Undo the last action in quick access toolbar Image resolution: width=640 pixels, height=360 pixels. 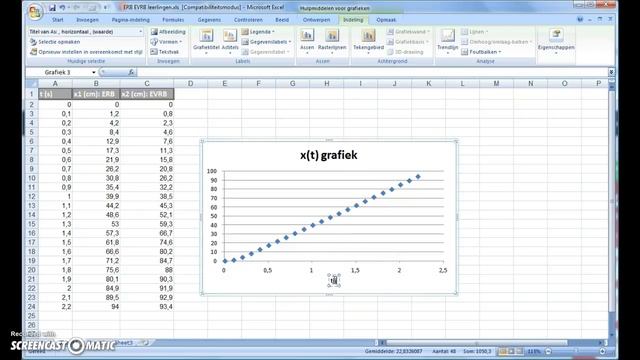pyautogui.click(x=62, y=8)
